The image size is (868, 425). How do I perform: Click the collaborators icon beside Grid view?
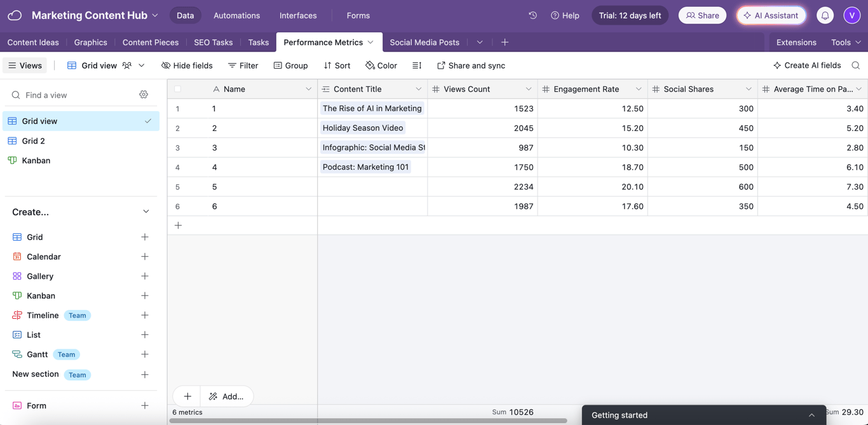127,65
